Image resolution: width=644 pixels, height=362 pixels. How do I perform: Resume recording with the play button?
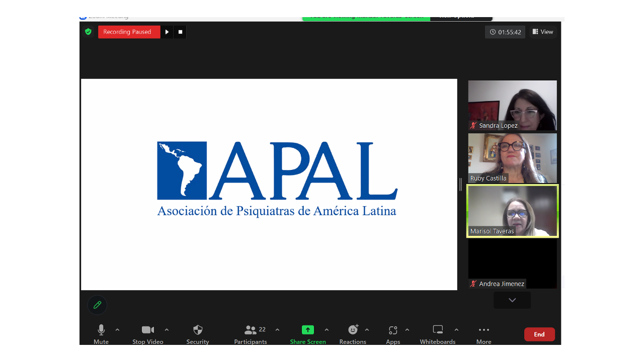coord(167,32)
